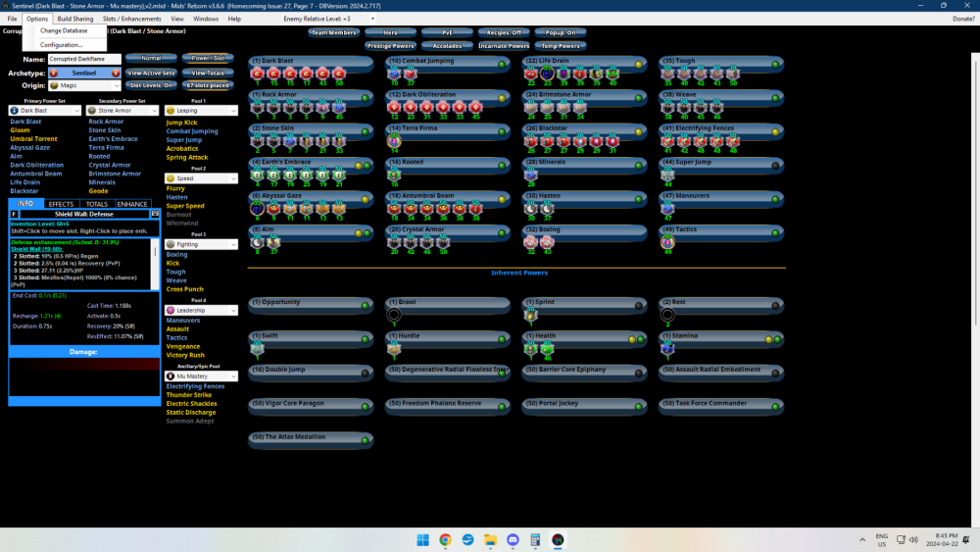Toggle the Tough power indicator

775,65
